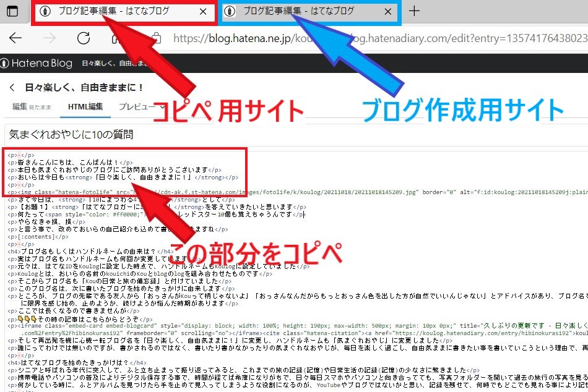Viewport: 588px width, 392px height.
Task: Click the address bar URL
Action: coord(380,38)
